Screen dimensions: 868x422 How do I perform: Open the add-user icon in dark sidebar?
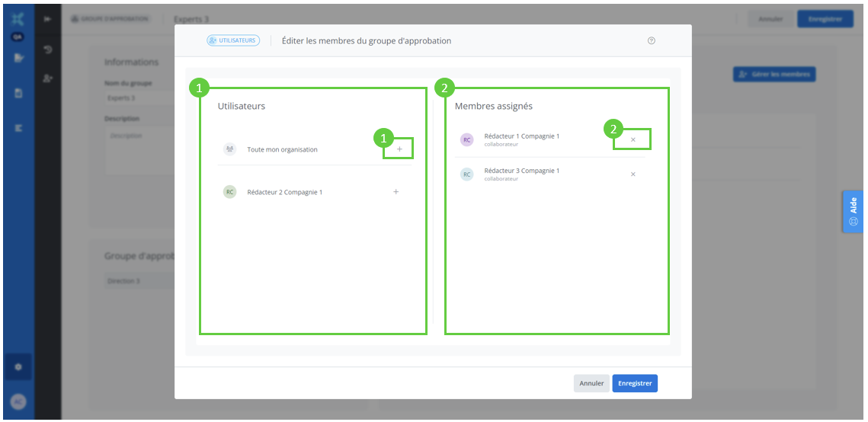(x=48, y=78)
